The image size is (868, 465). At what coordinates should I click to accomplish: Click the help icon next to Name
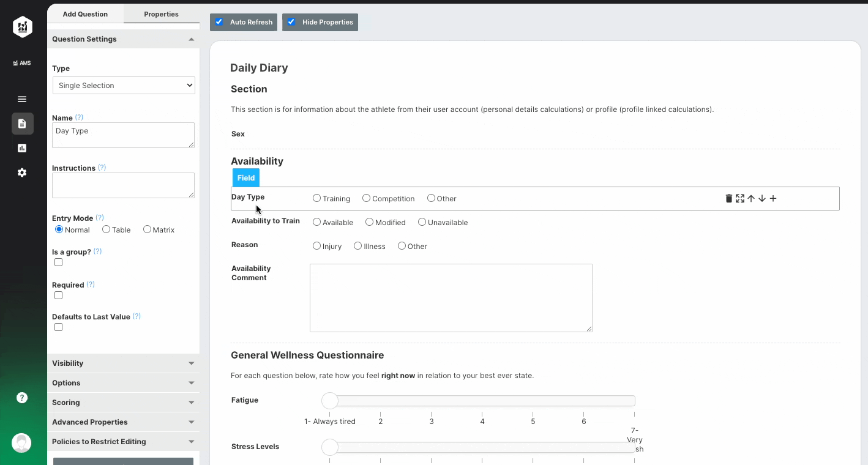click(79, 117)
